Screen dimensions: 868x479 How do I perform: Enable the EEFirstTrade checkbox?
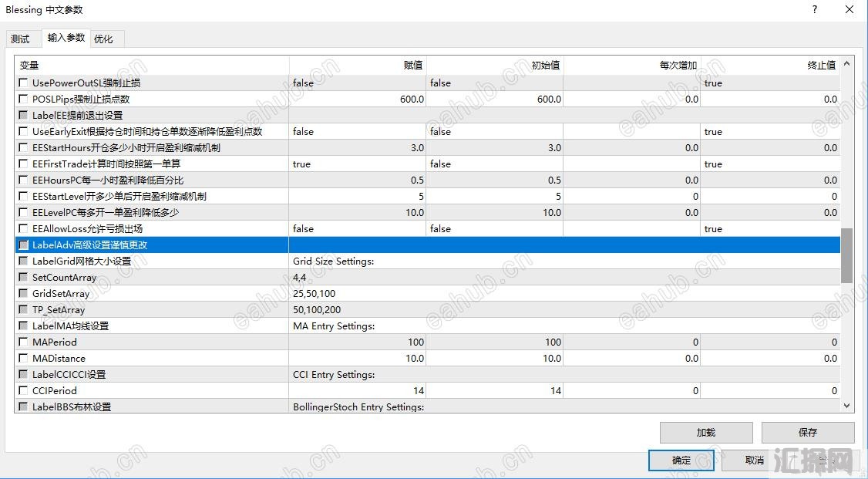click(x=23, y=164)
